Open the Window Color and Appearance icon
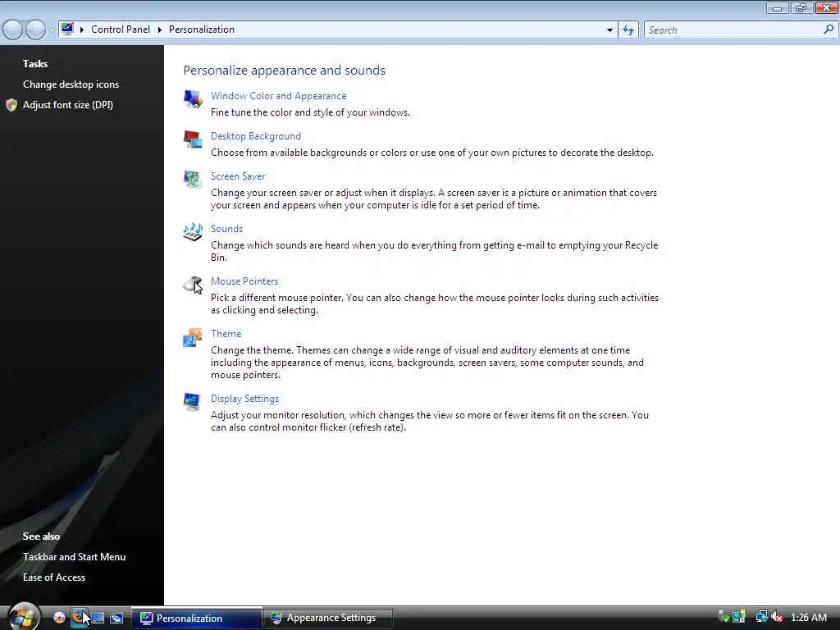 point(193,99)
